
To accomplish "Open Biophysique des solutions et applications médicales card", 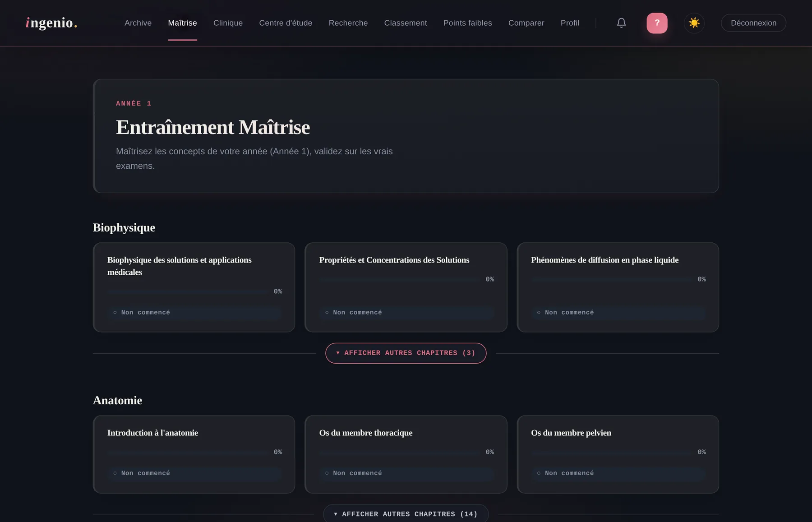I will tap(194, 287).
